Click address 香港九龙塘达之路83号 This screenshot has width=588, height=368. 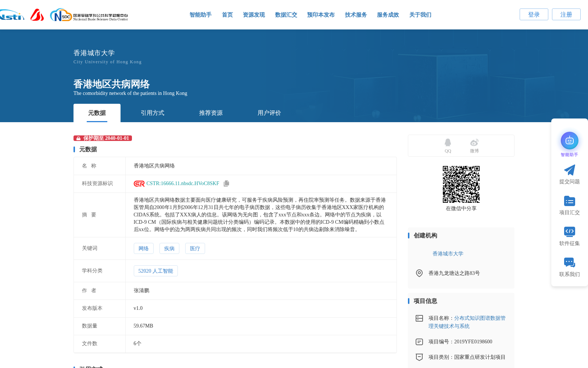click(454, 273)
